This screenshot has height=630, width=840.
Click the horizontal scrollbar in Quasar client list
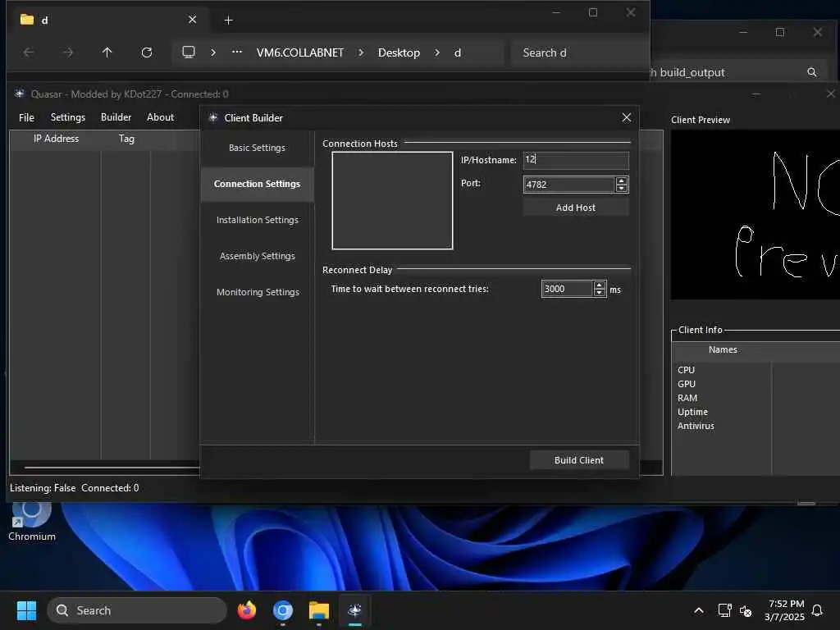point(112,468)
